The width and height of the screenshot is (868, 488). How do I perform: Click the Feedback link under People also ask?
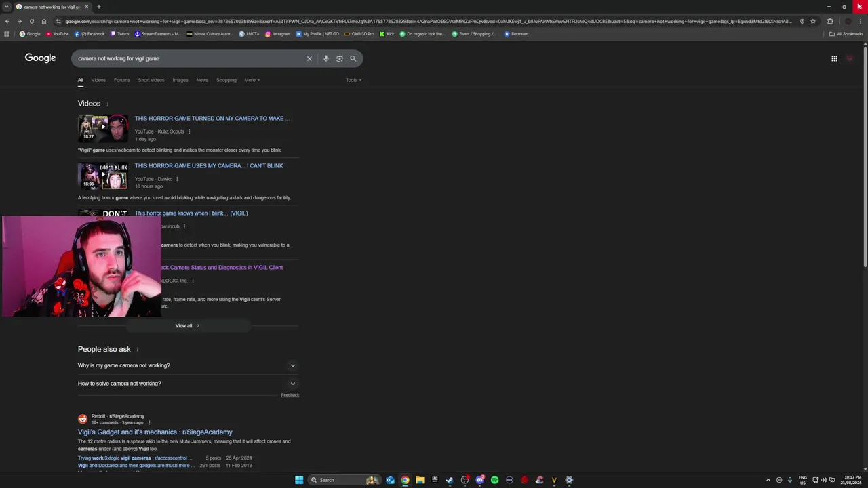(x=290, y=395)
